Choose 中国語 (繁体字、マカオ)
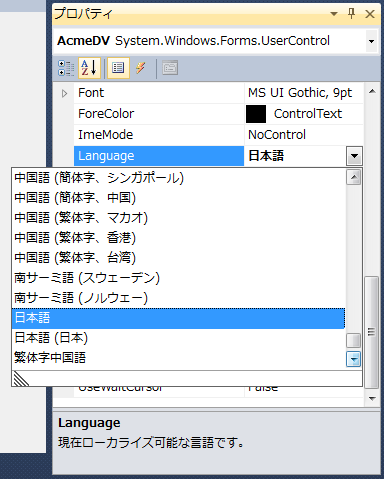 (x=178, y=218)
